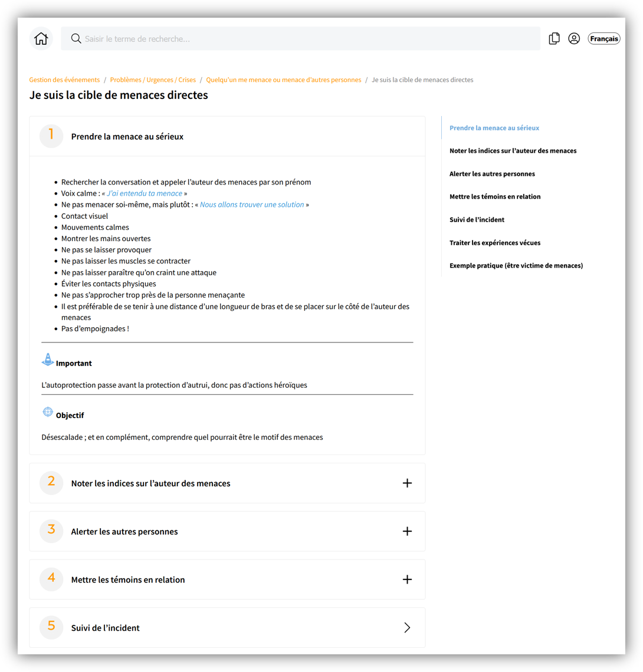Click the step 5 number badge
The height and width of the screenshot is (672, 643).
point(51,627)
